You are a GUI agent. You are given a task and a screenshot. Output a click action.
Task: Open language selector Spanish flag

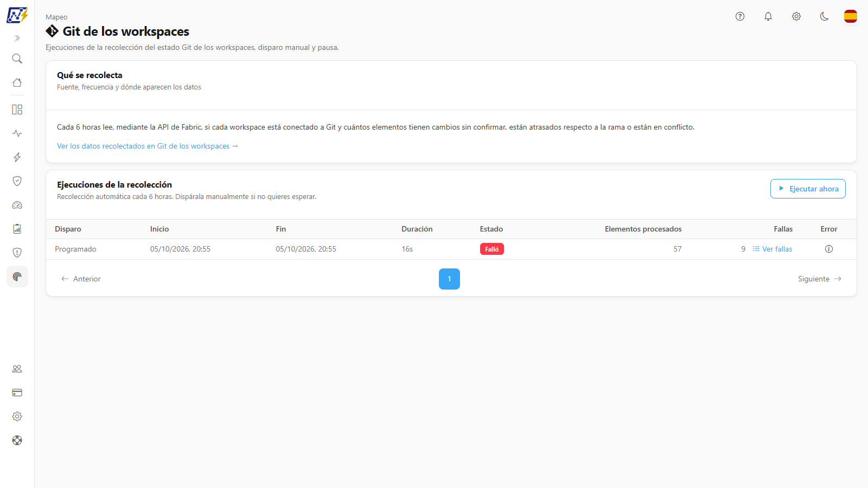pos(851,16)
